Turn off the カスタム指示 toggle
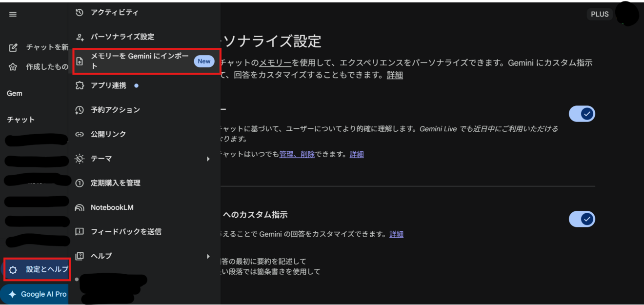This screenshot has width=644, height=305. [x=582, y=219]
